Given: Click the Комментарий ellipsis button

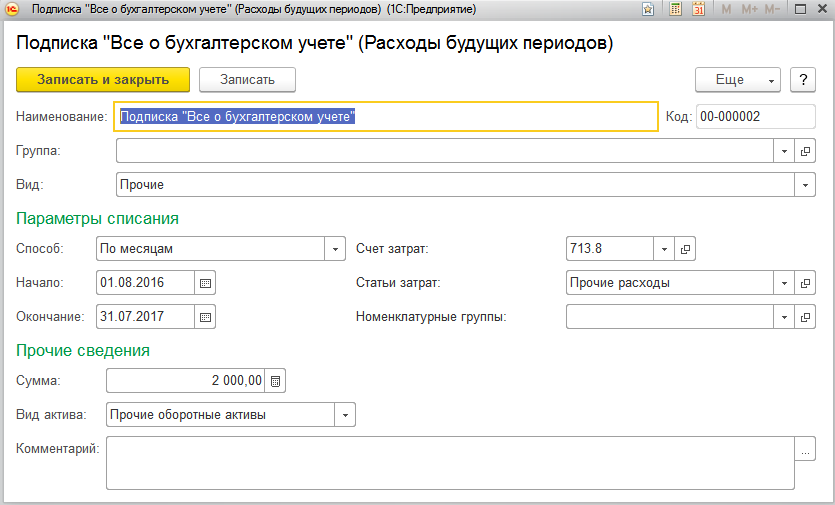Looking at the screenshot, I should click(806, 450).
